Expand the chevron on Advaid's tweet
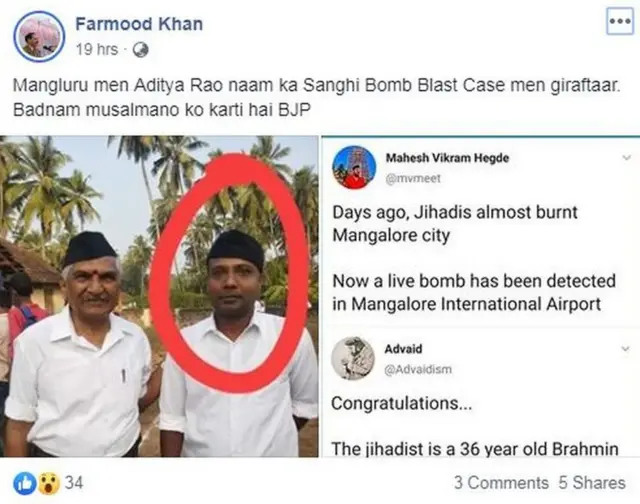The height and width of the screenshot is (504, 640). pos(626,351)
